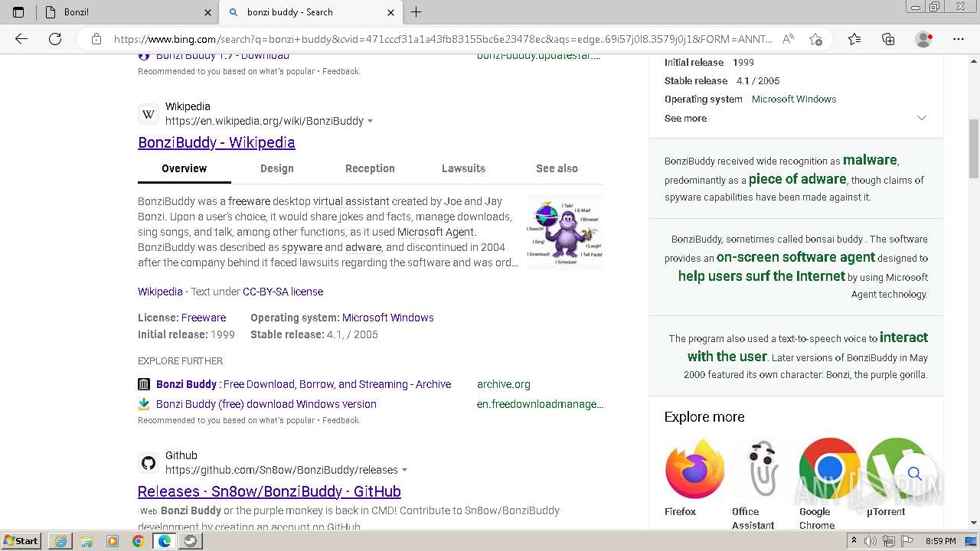The image size is (980, 551).
Task: Open Bonzi Buddy free download Windows link
Action: [266, 404]
